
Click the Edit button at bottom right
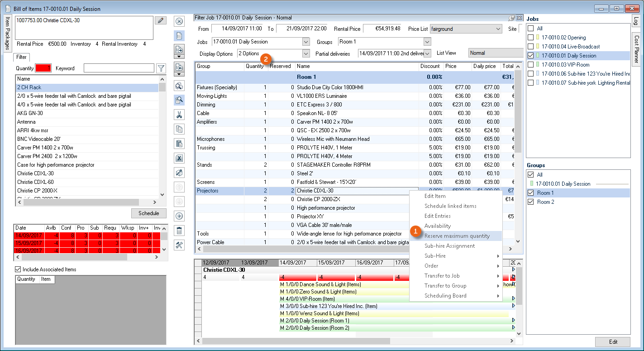coord(612,342)
